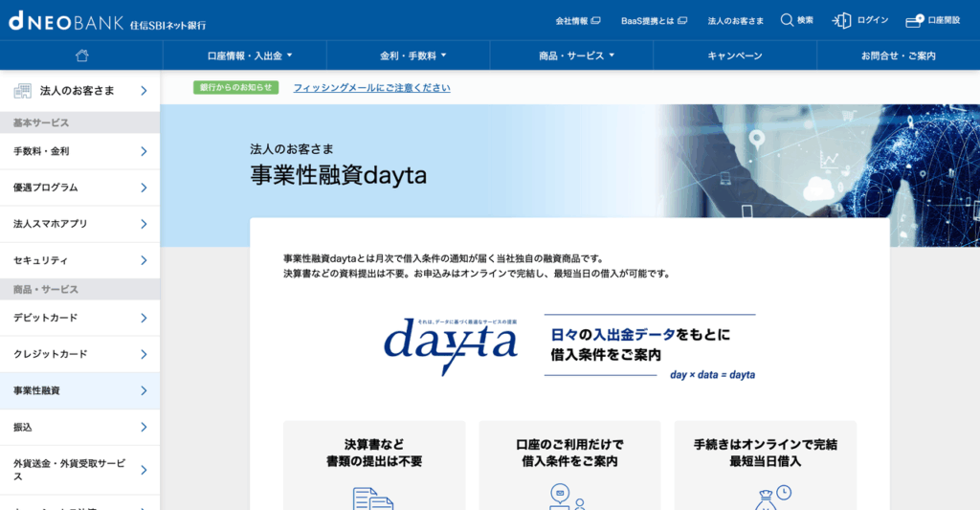Open the home icon in navigation bar
The width and height of the screenshot is (980, 510).
[82, 55]
